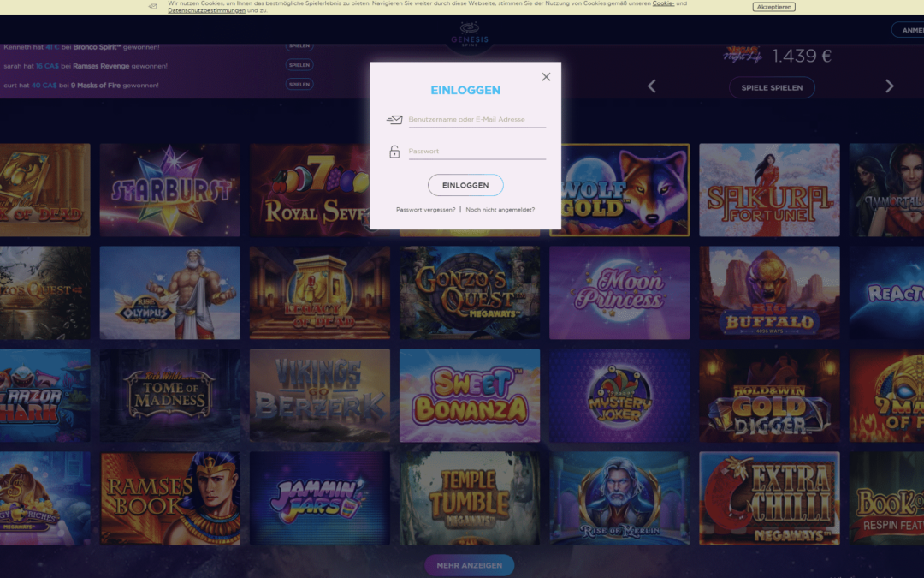The width and height of the screenshot is (924, 578).
Task: Click SPIELEN next to Ramses Revenge win
Action: tap(299, 65)
